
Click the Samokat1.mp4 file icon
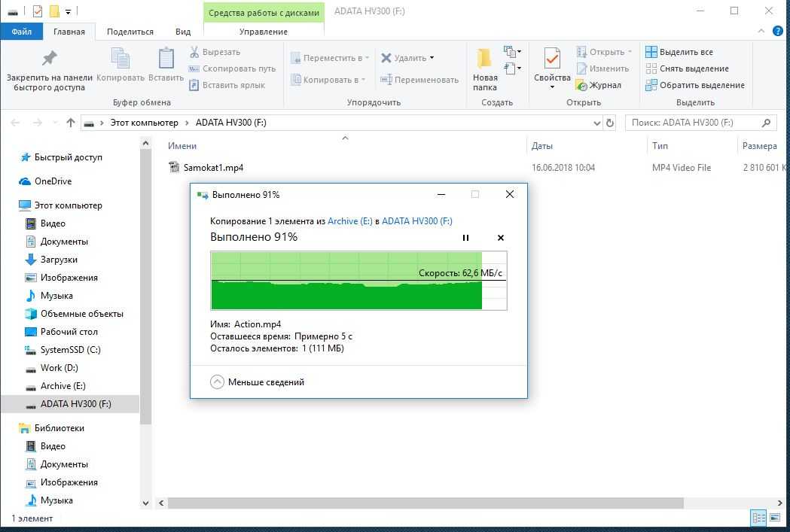coord(175,168)
